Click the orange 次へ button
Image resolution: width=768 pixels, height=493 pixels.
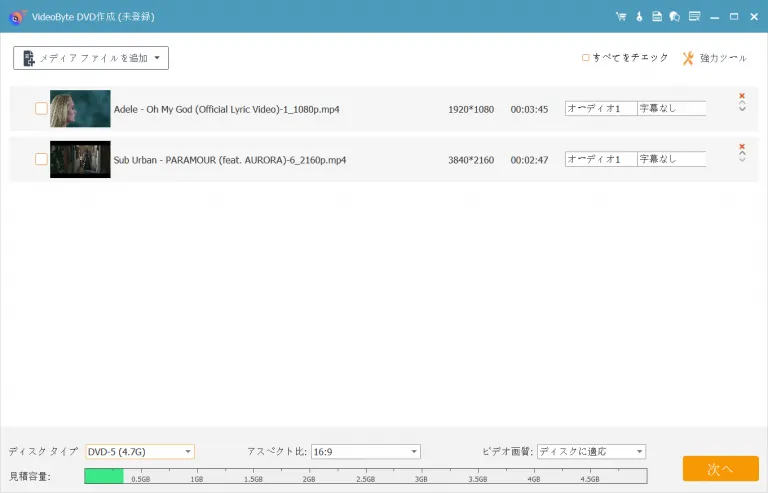tap(720, 469)
